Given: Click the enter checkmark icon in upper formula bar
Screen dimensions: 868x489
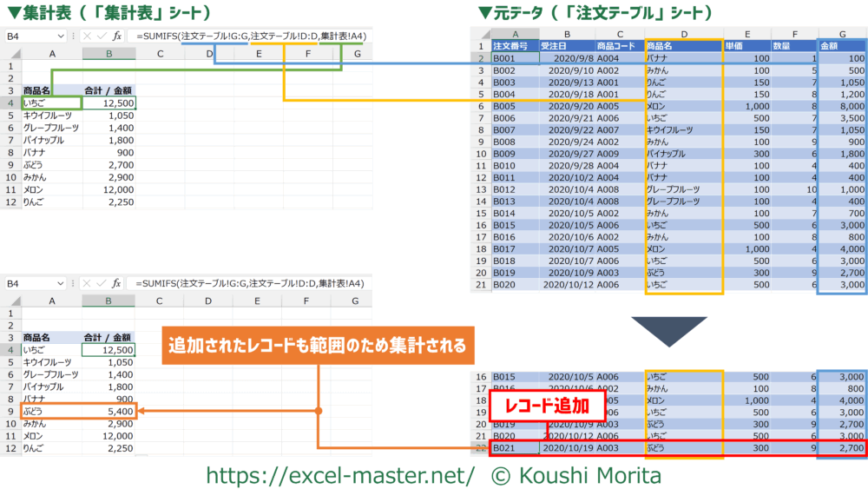Looking at the screenshot, I should click(102, 36).
